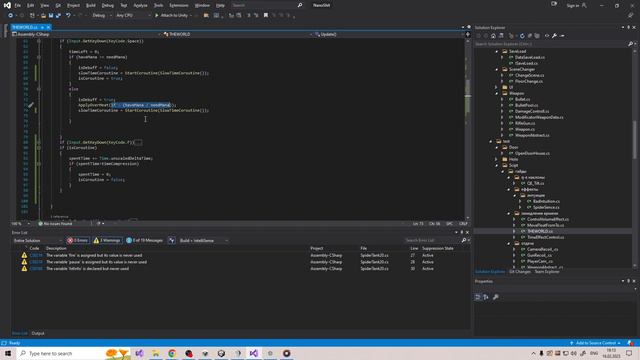Image resolution: width=640 pixels, height=360 pixels.
Task: Click Properties panel categorized view icon
Action: tap(478, 297)
